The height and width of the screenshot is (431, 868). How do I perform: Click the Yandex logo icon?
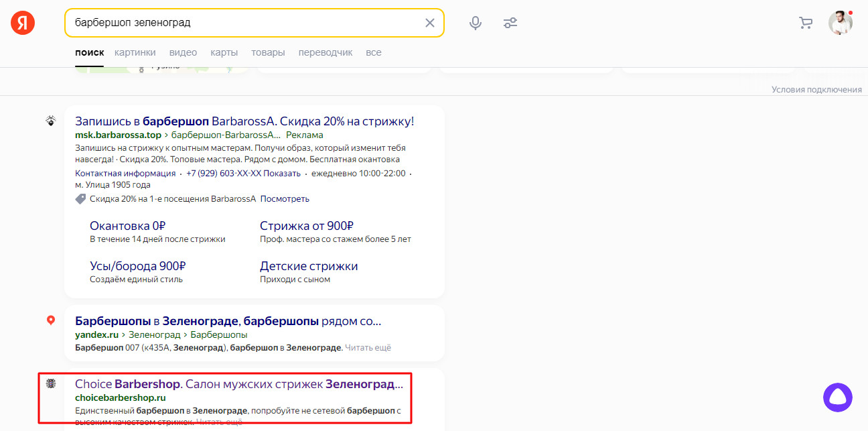click(22, 23)
